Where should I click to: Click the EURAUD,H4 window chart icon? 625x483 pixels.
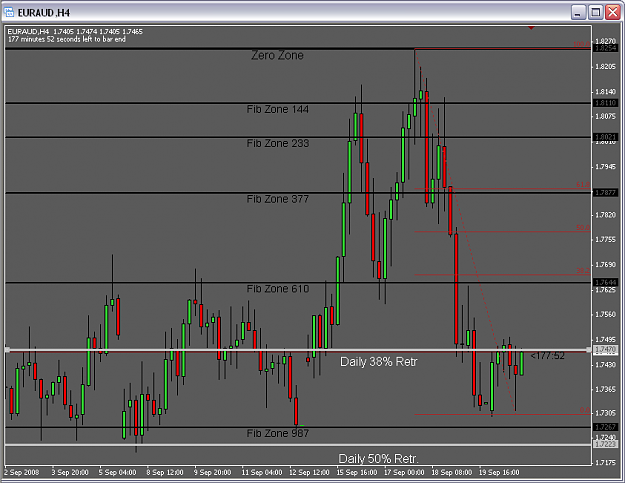pyautogui.click(x=8, y=12)
